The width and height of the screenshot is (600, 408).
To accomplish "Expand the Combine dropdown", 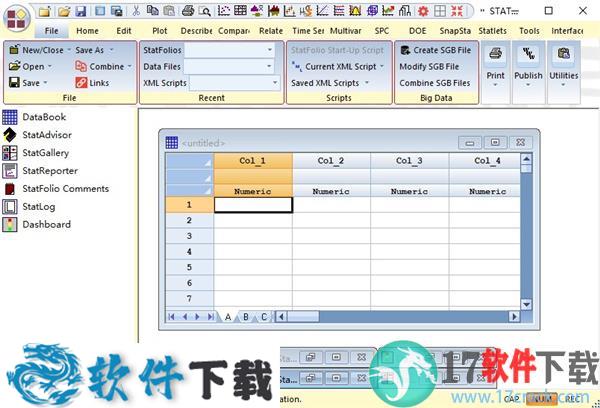I will [x=129, y=67].
